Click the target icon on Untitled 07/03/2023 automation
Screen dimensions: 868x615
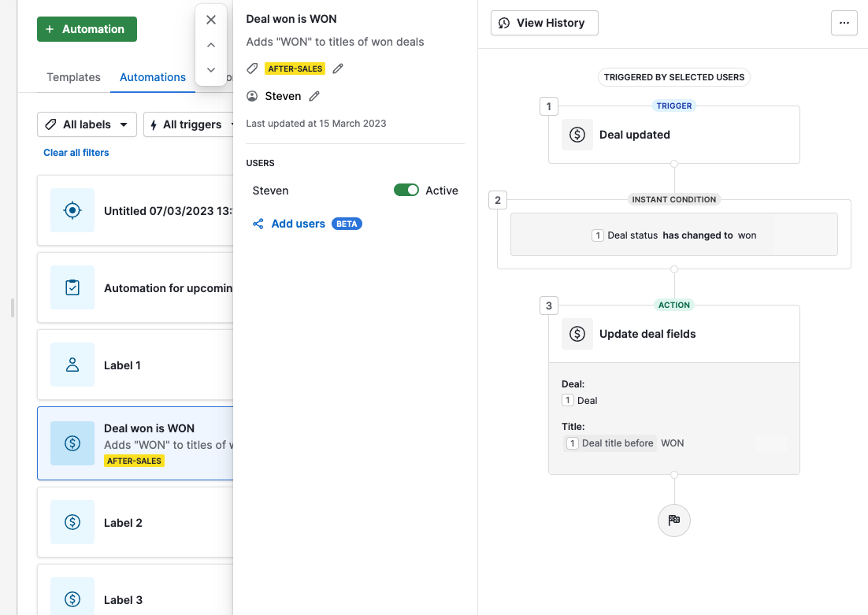[72, 209]
